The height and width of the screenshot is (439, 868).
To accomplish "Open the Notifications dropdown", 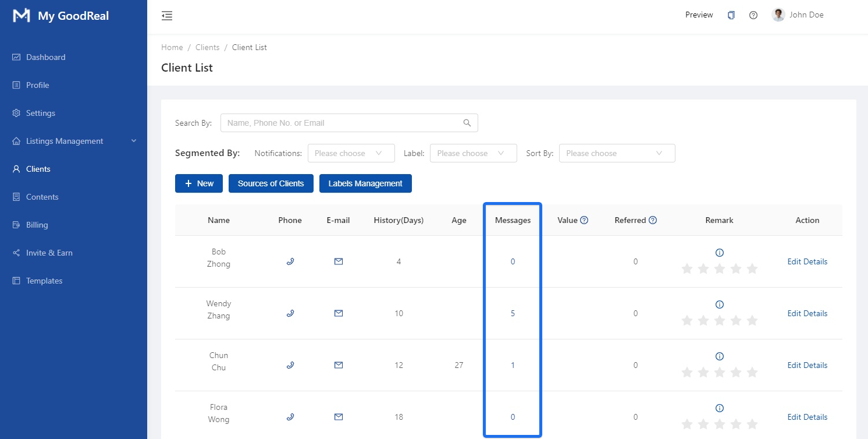I will point(351,153).
